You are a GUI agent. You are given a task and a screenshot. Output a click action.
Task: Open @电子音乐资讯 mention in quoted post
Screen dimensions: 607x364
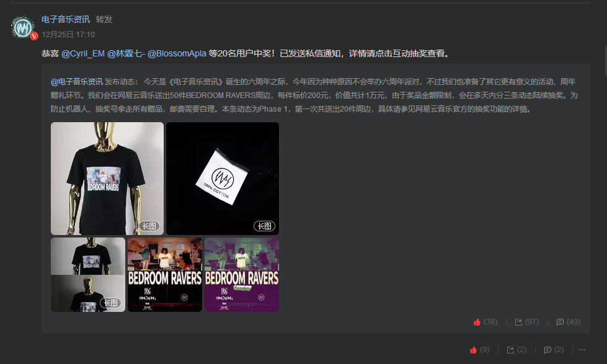click(x=77, y=82)
